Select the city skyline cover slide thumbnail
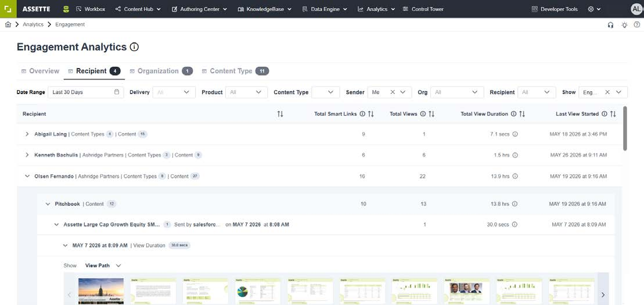This screenshot has width=644, height=305. click(101, 291)
